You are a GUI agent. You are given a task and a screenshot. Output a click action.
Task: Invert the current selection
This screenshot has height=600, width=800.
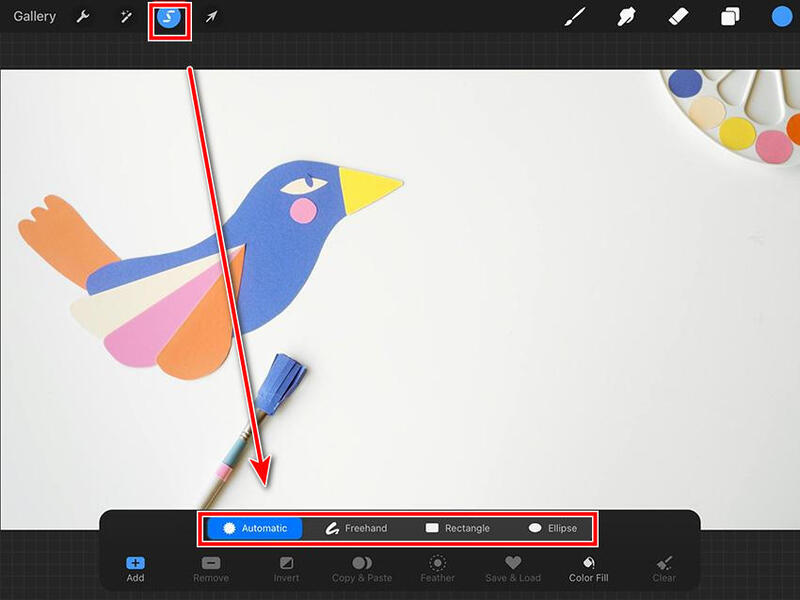click(x=286, y=569)
